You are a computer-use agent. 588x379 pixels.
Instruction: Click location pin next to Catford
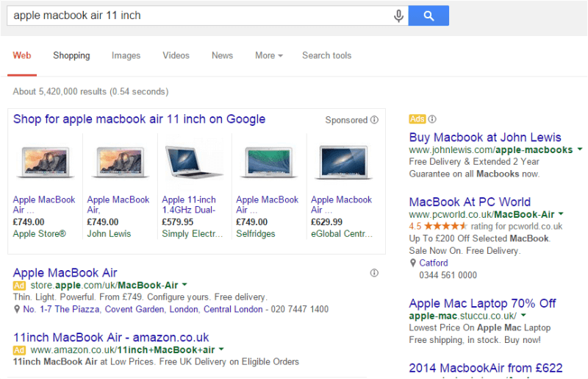coord(413,263)
